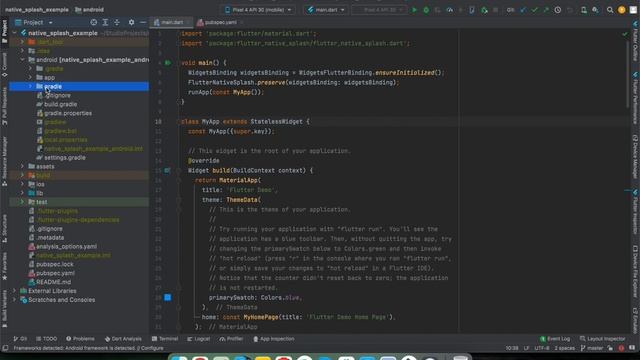The height and width of the screenshot is (360, 640).
Task: Collapse all icon in Project panel header
Action: pos(117,22)
